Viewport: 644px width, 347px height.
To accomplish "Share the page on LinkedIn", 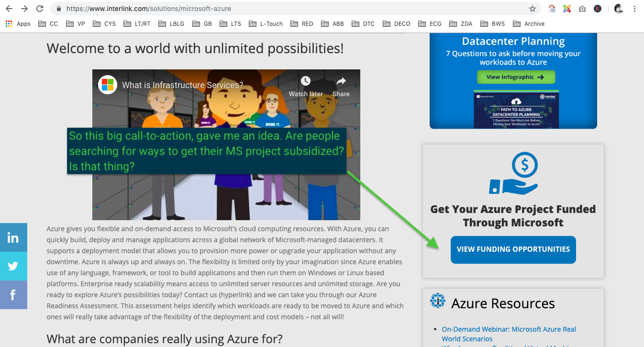I will pos(13,237).
